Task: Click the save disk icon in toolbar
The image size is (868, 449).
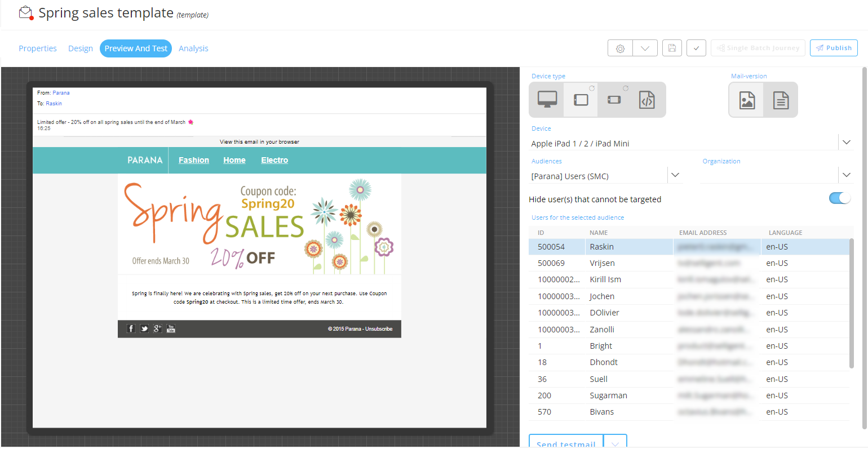Action: tap(672, 48)
